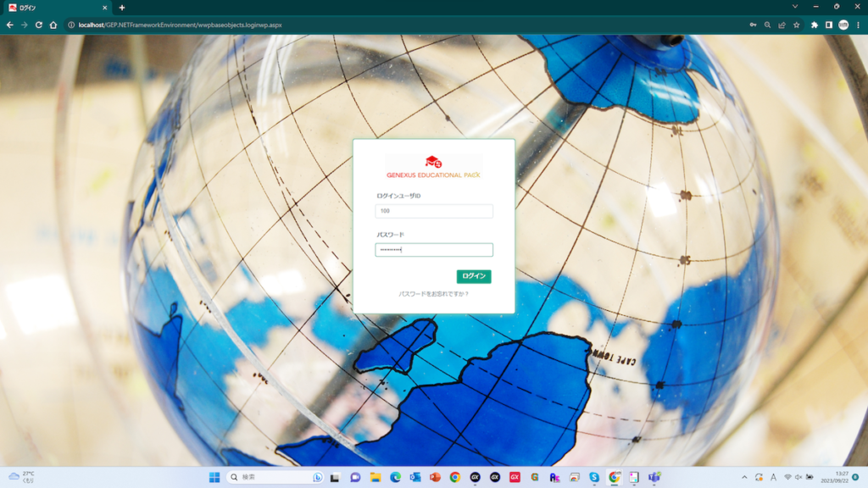
Task: Click the address bar URL
Action: (x=180, y=25)
